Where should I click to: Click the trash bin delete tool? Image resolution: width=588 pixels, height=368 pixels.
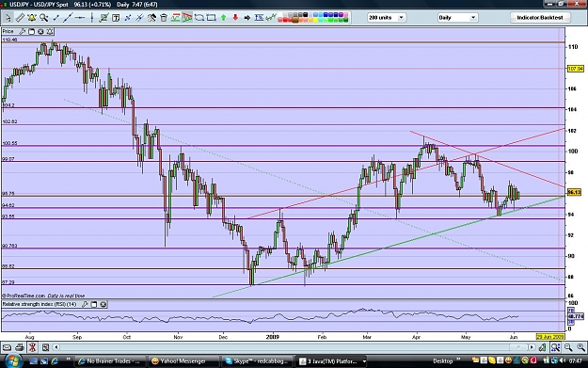164,18
